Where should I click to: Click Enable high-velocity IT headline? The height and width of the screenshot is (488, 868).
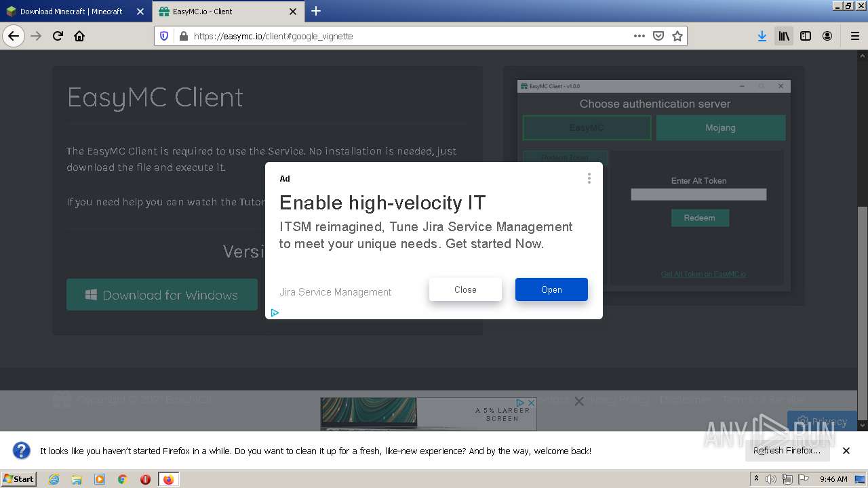382,203
